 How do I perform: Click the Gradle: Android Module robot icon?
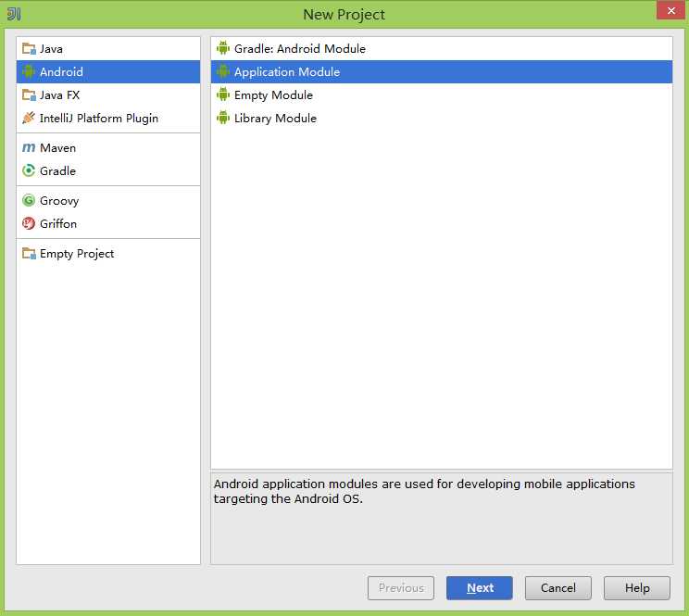[223, 48]
